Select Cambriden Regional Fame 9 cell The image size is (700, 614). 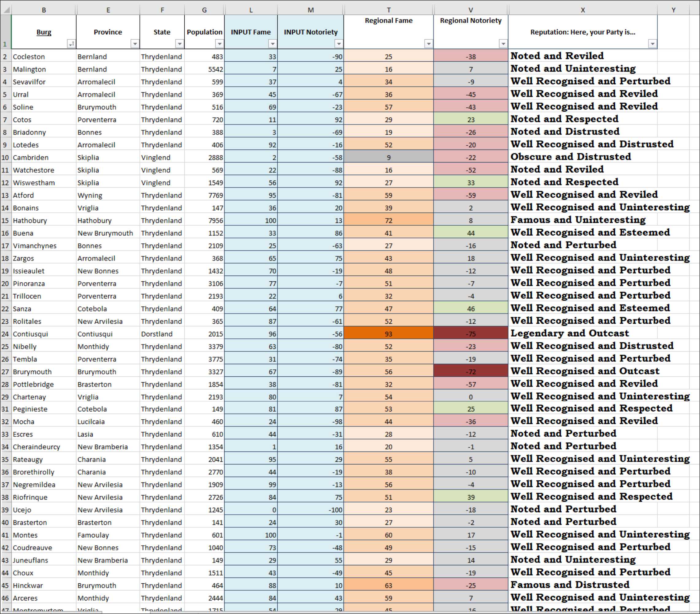pos(389,158)
